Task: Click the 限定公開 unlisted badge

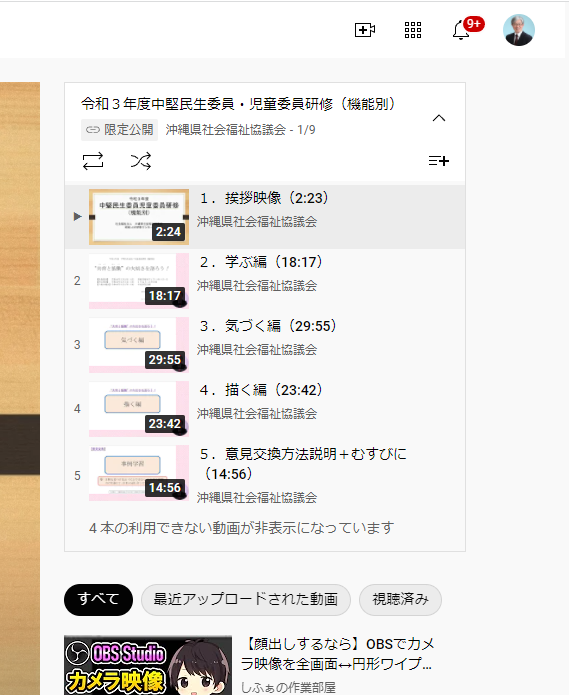Action: [119, 130]
